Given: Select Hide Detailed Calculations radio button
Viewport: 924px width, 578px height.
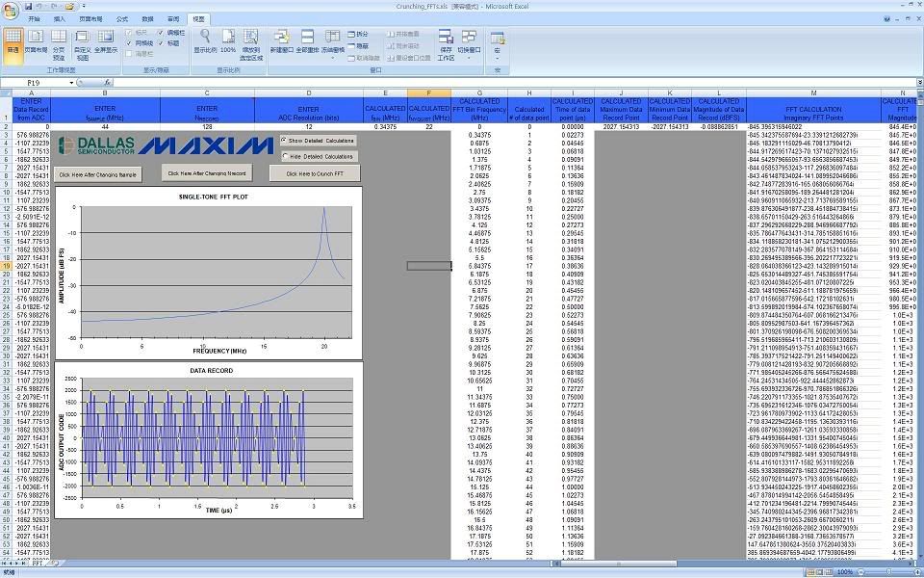Looking at the screenshot, I should 284,156.
